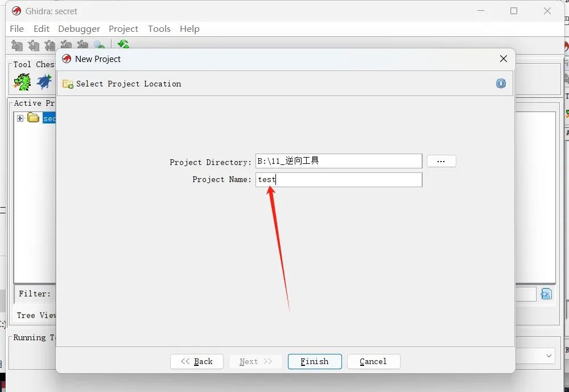Screen dimensions: 569x392
Task: Click the filter options icon beside Filter field
Action: (x=546, y=294)
